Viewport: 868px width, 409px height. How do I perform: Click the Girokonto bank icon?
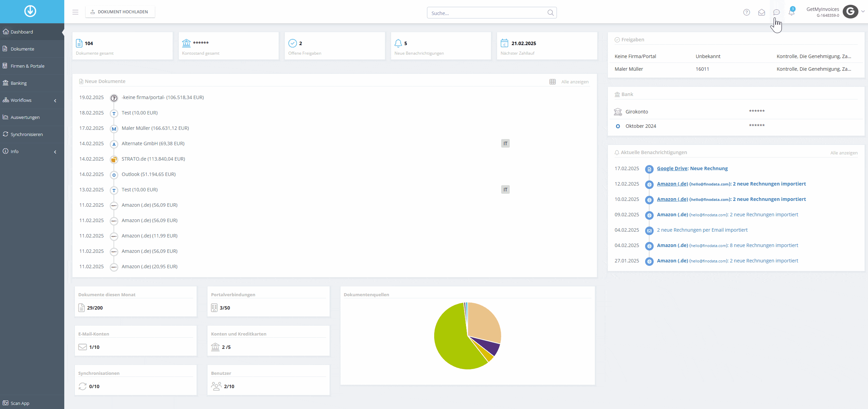click(x=617, y=112)
